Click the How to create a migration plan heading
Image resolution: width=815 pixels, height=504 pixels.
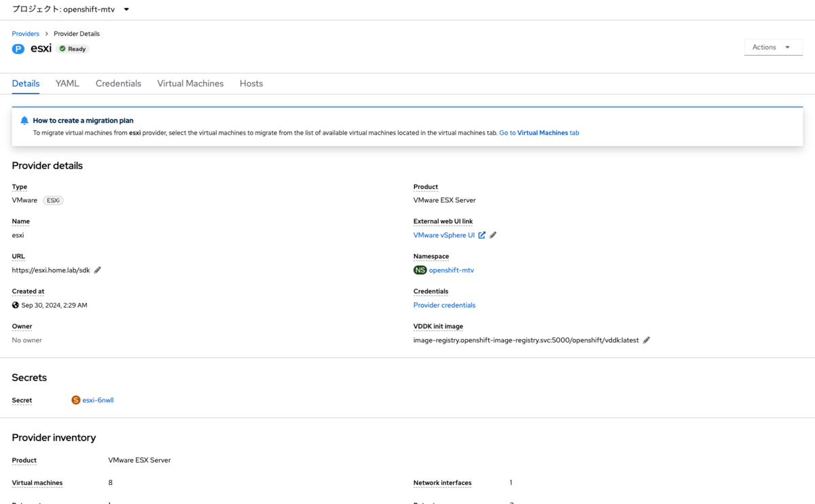coord(83,120)
